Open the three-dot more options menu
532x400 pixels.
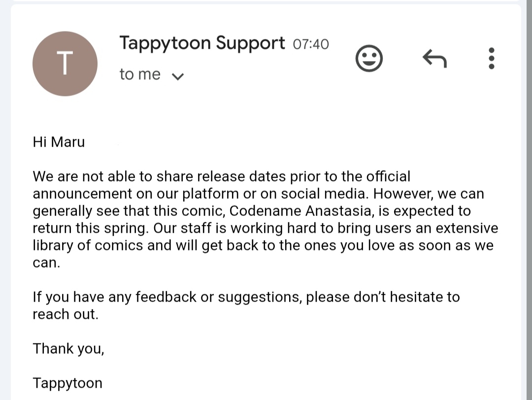point(491,59)
